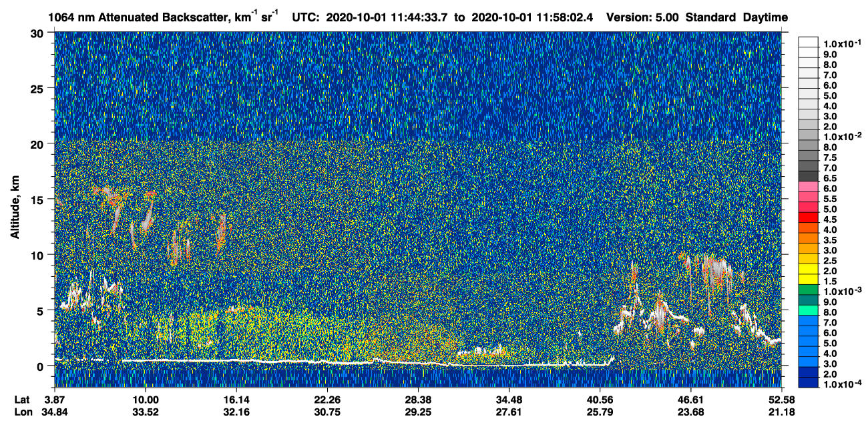
Task: Select the darkest navy swatch at the color bar bottom
Action: [808, 382]
